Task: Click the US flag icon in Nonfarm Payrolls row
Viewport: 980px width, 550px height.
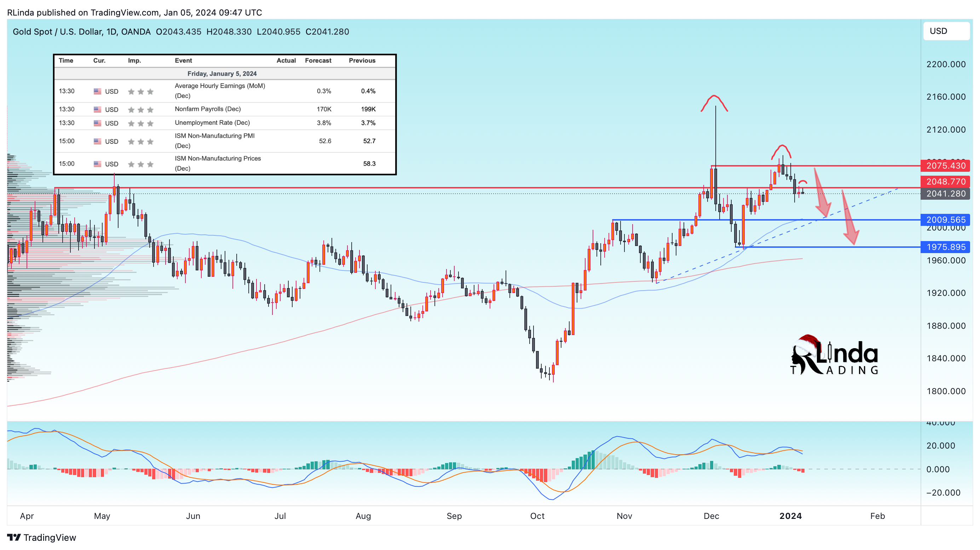Action: 97,110
